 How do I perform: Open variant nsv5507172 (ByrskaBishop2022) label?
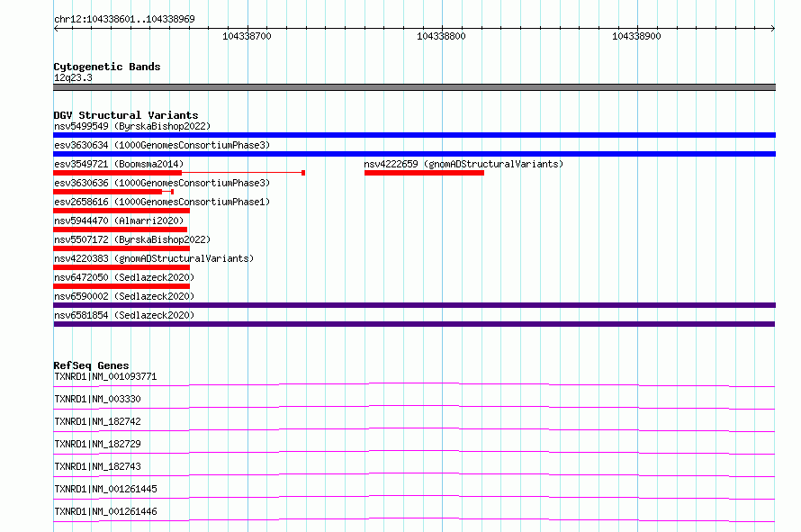tap(132, 239)
